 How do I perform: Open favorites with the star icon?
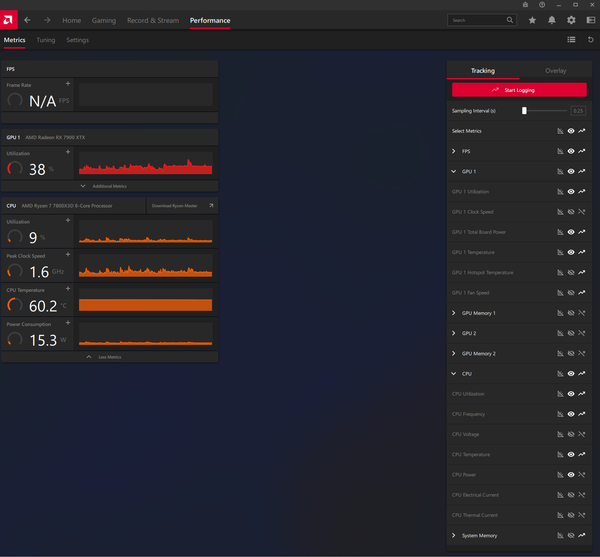click(x=532, y=20)
